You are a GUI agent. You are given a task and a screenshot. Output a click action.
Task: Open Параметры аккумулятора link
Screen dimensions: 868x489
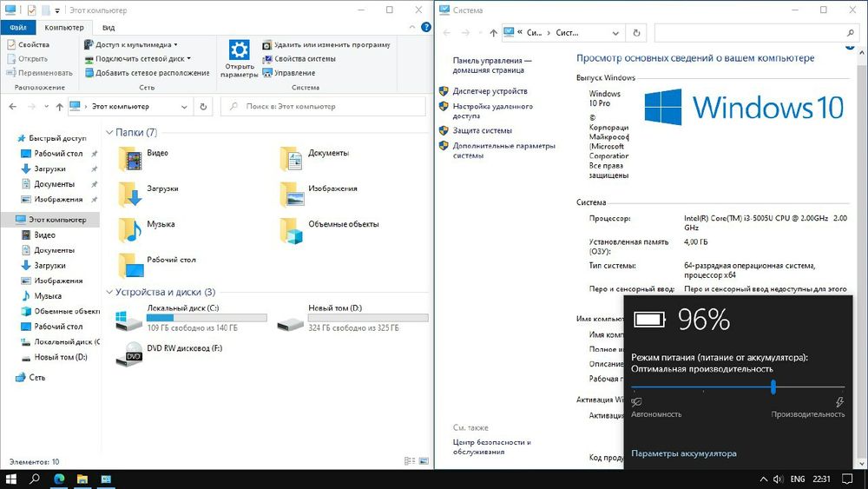(684, 453)
